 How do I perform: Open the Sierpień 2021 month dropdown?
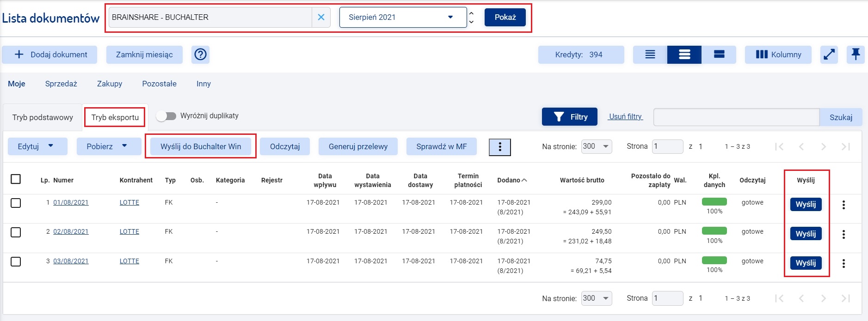(403, 17)
